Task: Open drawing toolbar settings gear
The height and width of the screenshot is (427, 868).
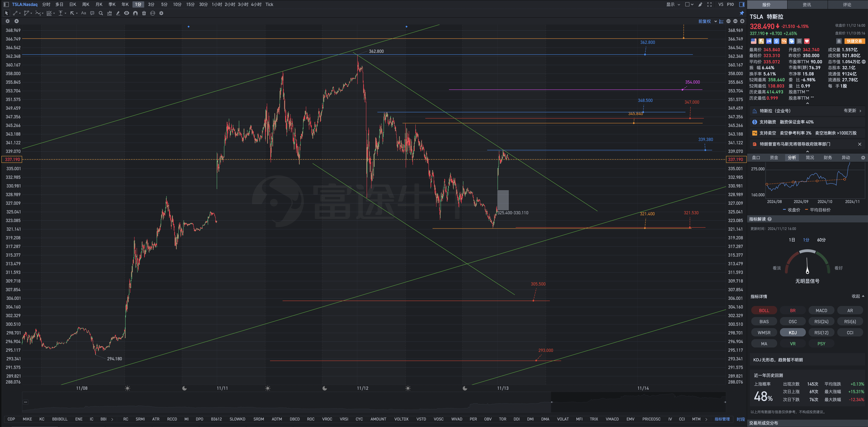Action: pos(161,13)
